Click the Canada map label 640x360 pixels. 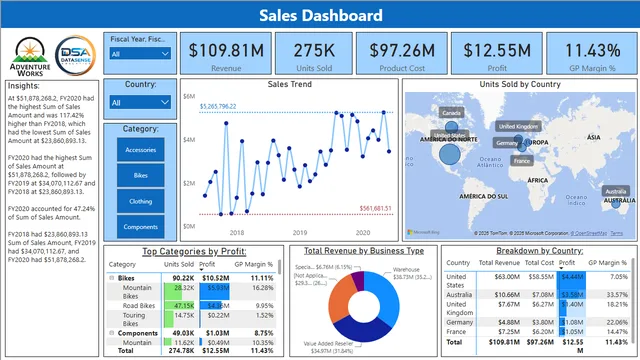tap(451, 113)
